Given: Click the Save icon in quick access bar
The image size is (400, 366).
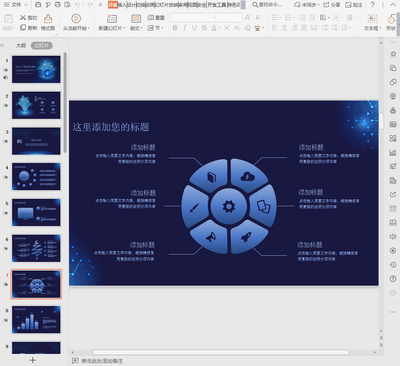Looking at the screenshot, I should pos(38,5).
